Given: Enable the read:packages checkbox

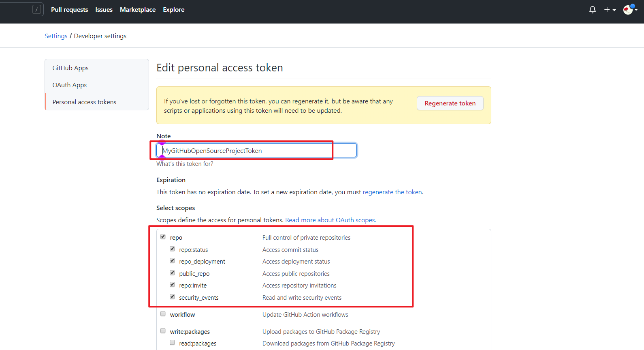Looking at the screenshot, I should coord(172,343).
